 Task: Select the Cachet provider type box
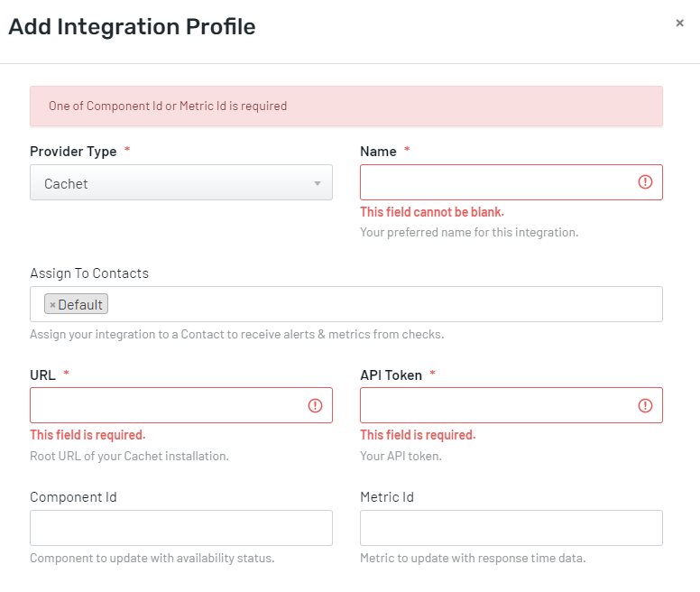(x=171, y=183)
